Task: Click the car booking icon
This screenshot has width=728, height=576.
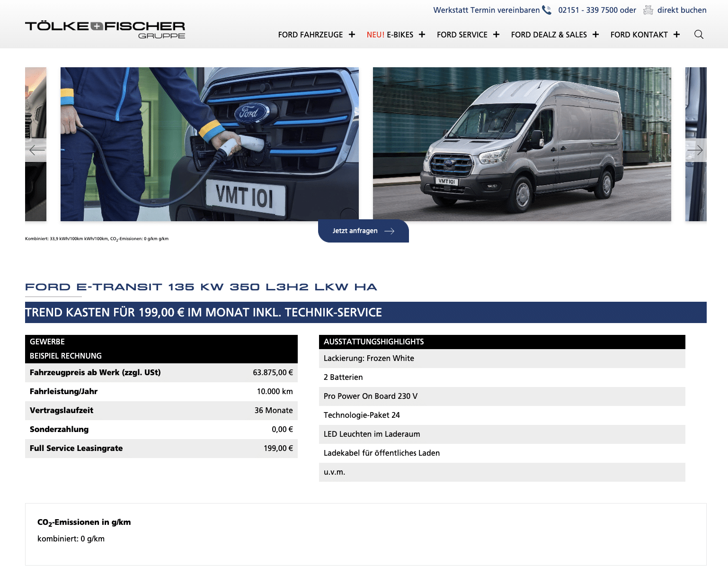Action: click(648, 10)
